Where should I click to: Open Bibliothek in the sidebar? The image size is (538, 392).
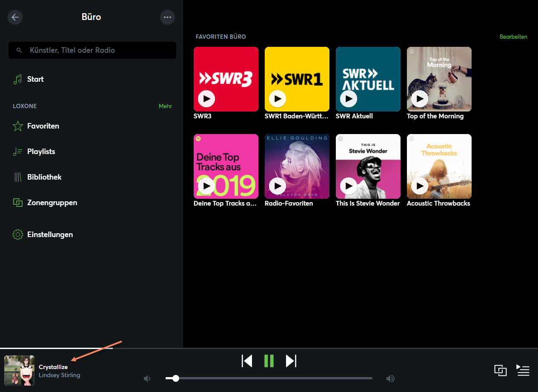click(44, 177)
